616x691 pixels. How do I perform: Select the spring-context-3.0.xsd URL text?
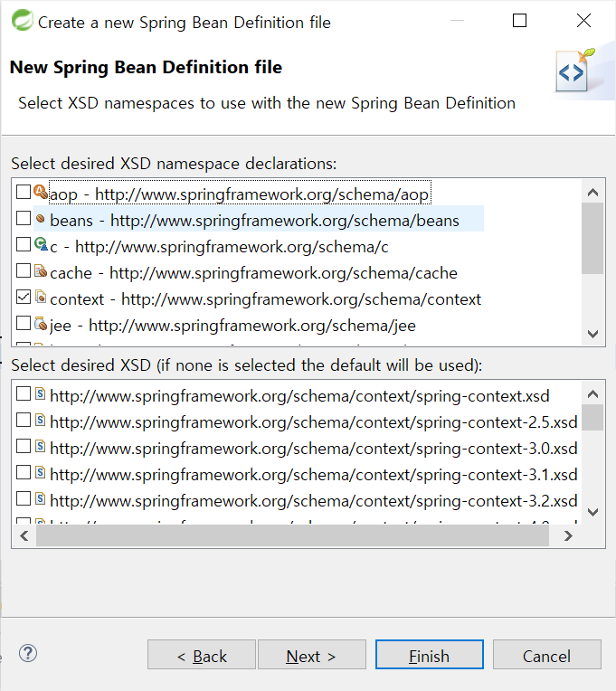coord(314,449)
